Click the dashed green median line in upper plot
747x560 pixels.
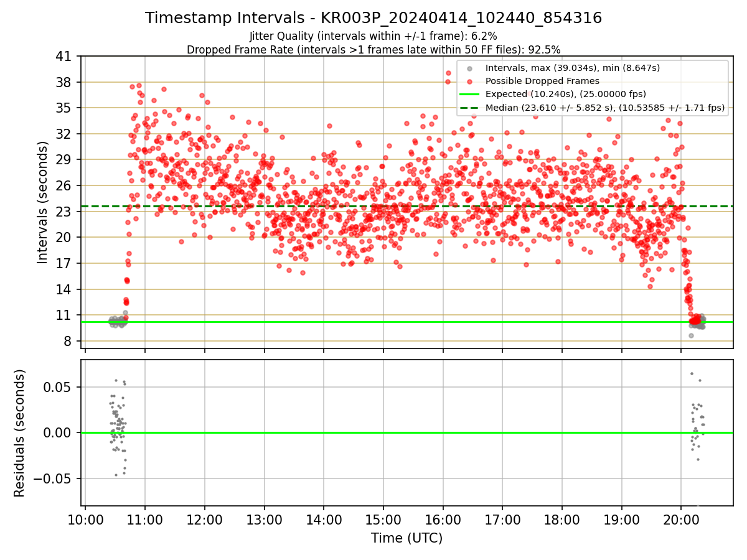pyautogui.click(x=407, y=207)
